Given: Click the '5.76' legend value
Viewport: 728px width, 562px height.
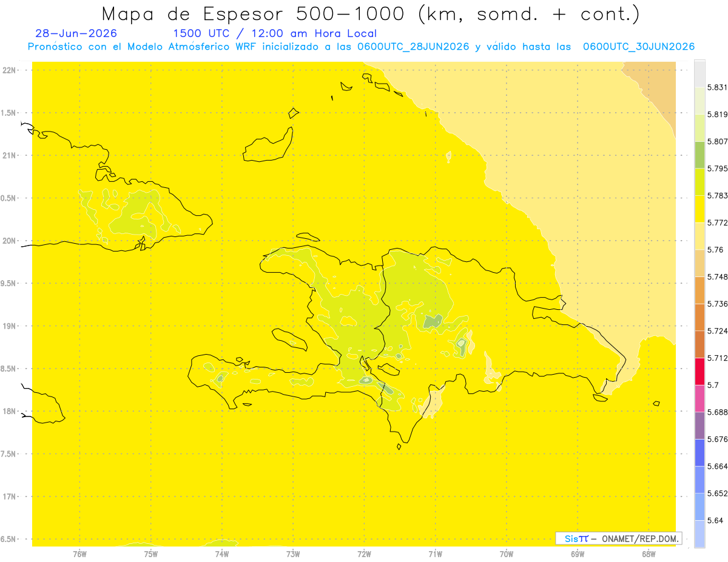Looking at the screenshot, I should tap(715, 250).
